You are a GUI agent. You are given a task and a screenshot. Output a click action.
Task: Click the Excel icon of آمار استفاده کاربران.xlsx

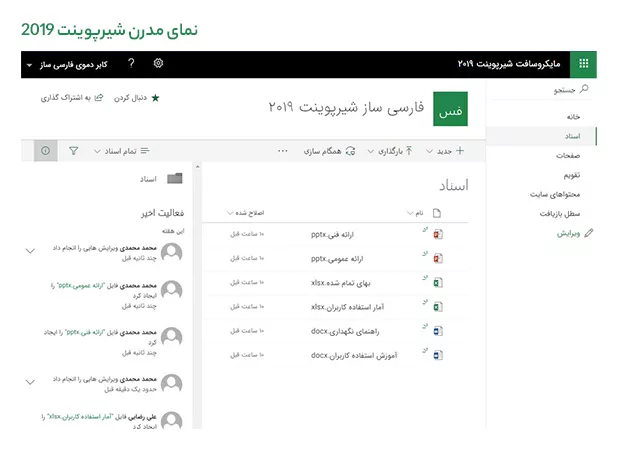pos(438,307)
